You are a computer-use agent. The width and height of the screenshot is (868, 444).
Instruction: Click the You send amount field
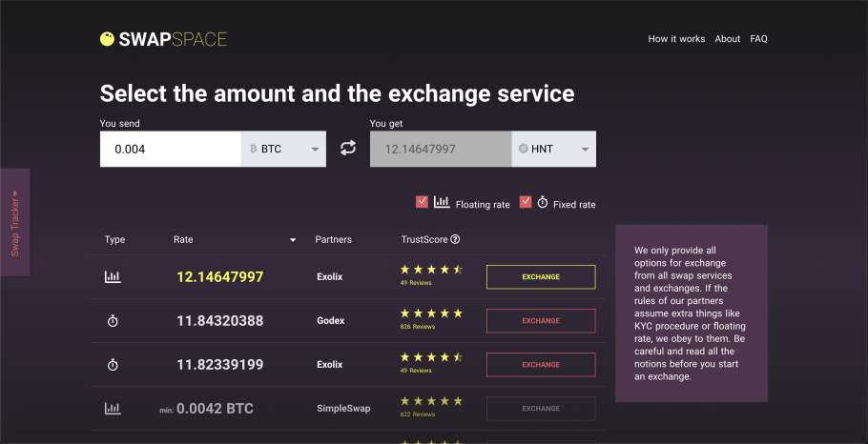coord(171,149)
